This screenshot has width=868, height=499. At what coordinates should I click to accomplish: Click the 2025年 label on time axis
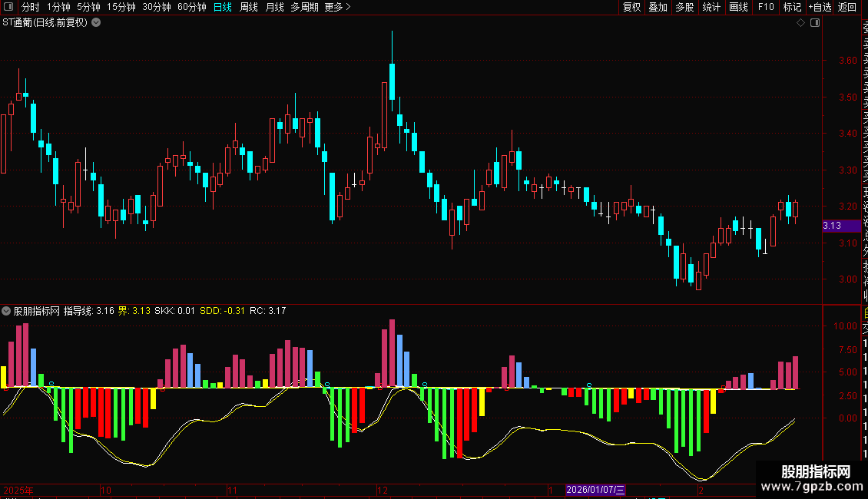(x=18, y=490)
